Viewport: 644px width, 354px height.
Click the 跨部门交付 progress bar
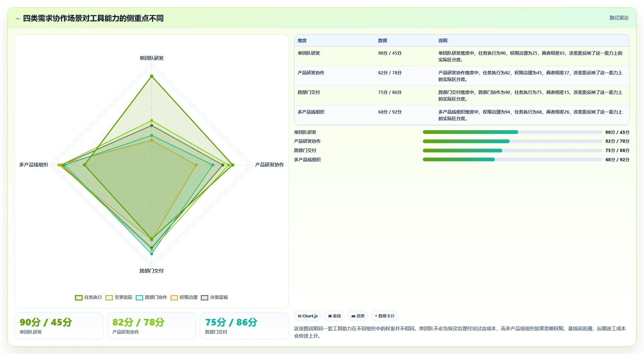[512, 151]
